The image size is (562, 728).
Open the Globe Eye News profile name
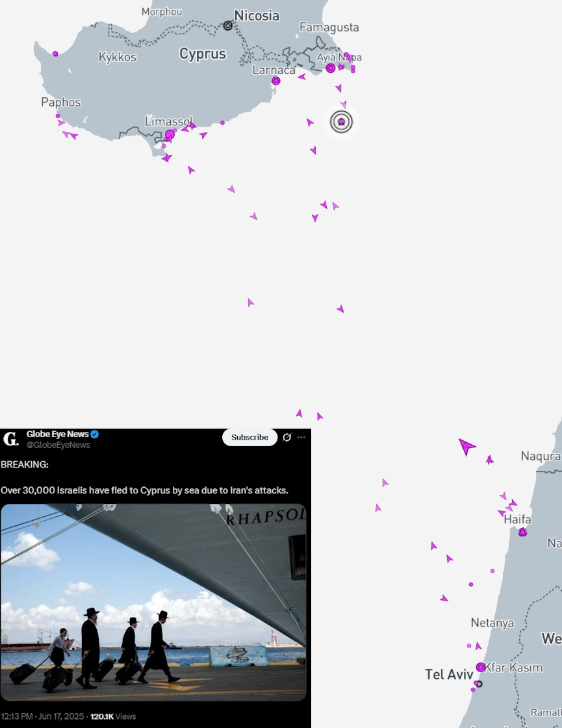[x=58, y=434]
